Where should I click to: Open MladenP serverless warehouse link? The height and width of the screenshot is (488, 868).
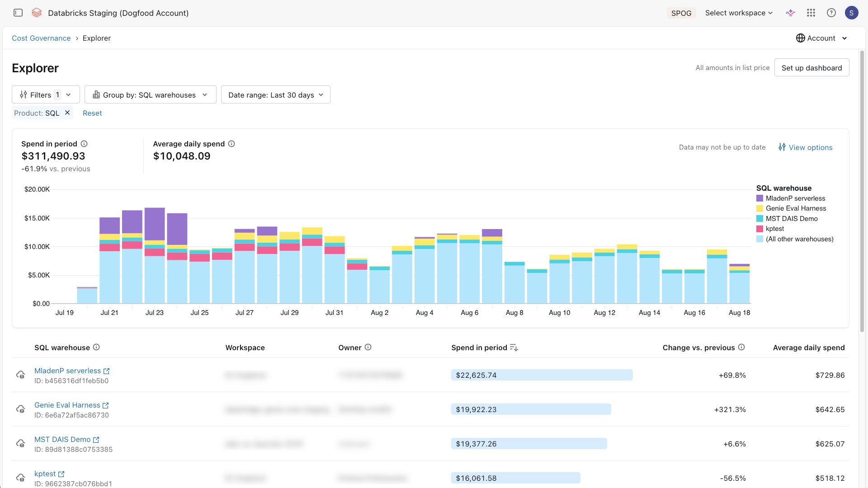tap(68, 371)
